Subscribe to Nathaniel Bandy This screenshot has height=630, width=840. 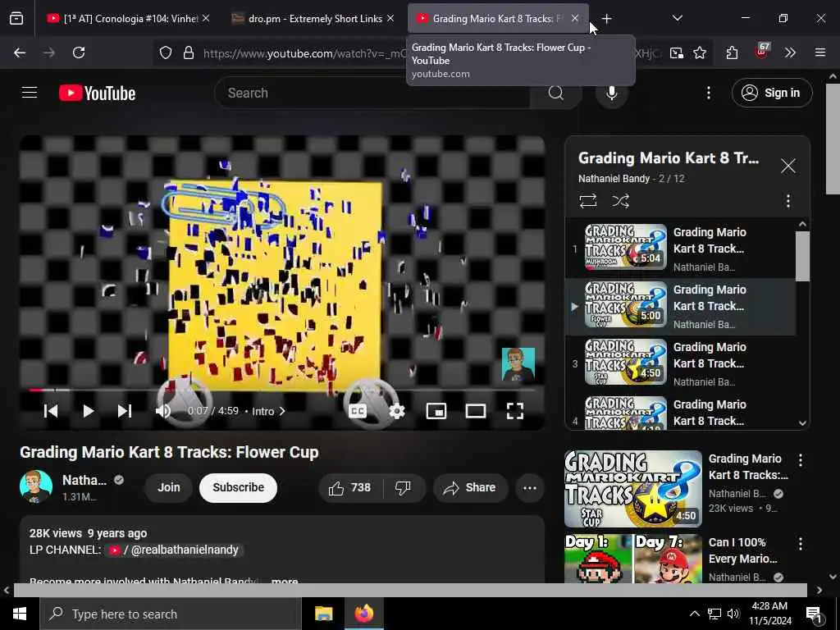tap(239, 487)
